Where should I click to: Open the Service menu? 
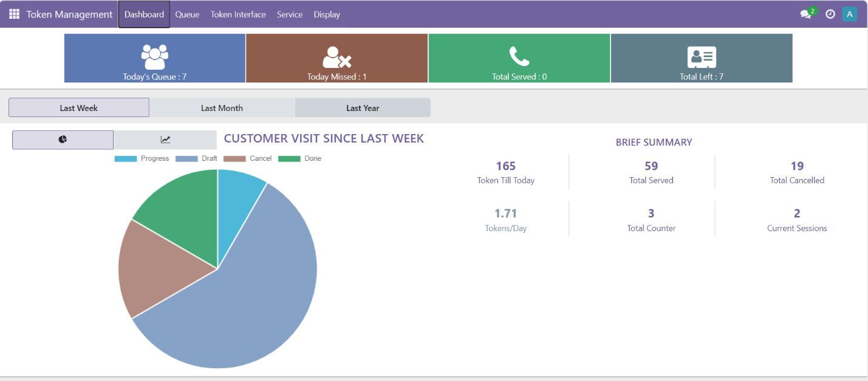tap(289, 15)
